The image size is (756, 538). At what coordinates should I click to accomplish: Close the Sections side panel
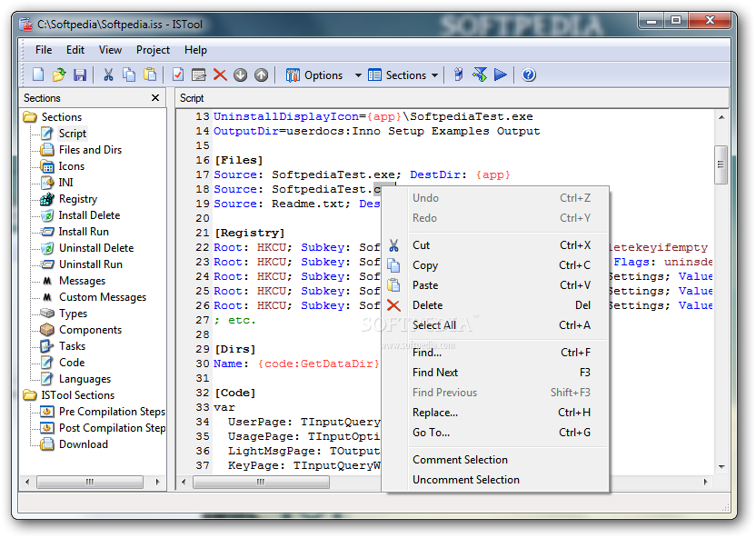[155, 98]
